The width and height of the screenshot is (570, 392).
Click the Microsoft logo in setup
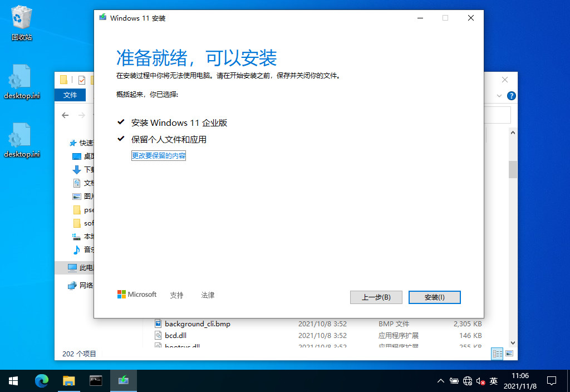tap(137, 294)
